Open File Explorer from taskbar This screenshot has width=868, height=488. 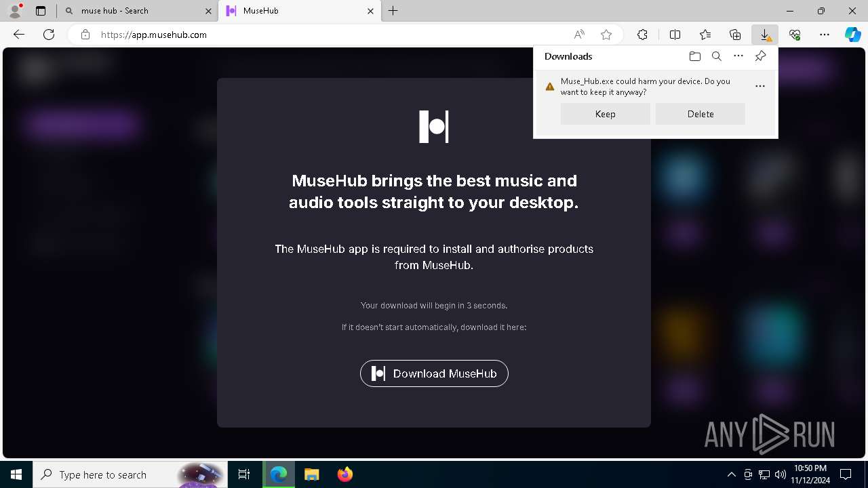311,474
